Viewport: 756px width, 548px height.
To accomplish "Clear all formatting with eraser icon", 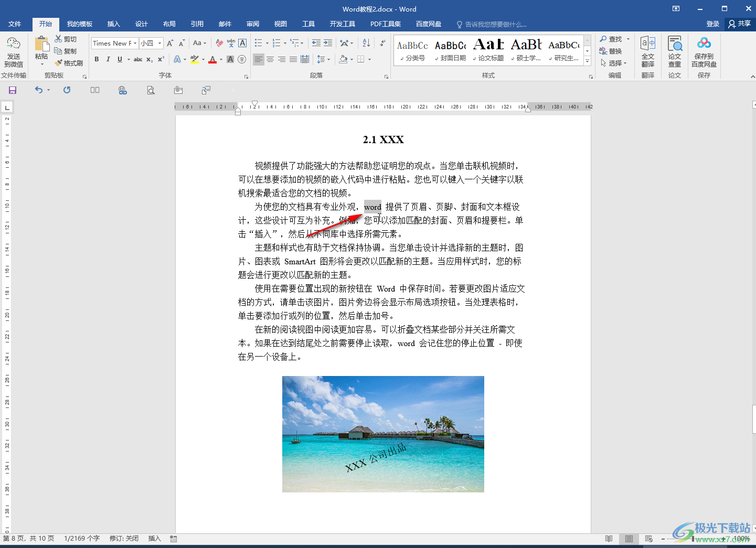I will [x=219, y=43].
